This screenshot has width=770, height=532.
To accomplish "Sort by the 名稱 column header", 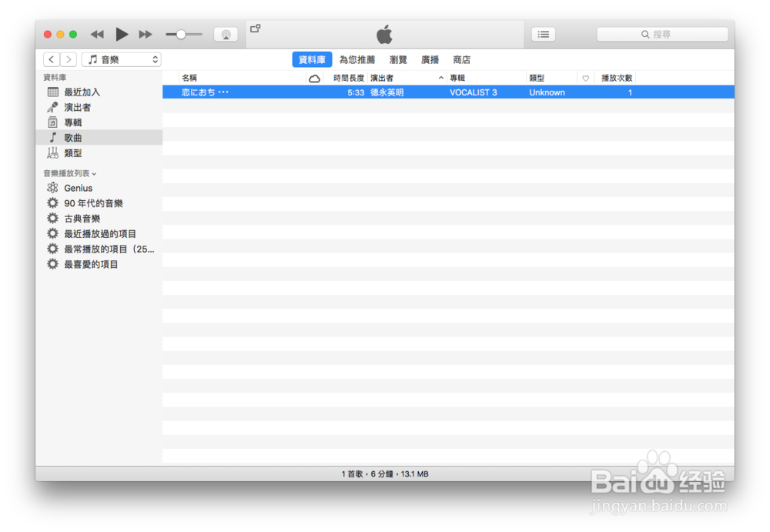I will point(242,78).
